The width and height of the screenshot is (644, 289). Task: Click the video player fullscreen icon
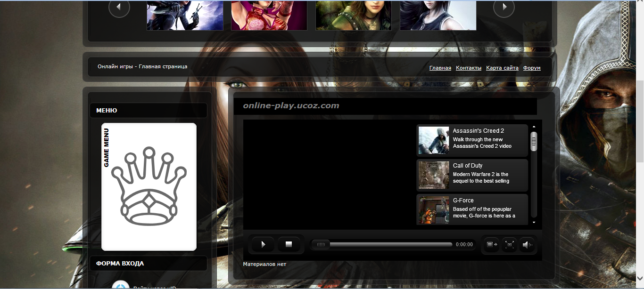[x=509, y=244]
